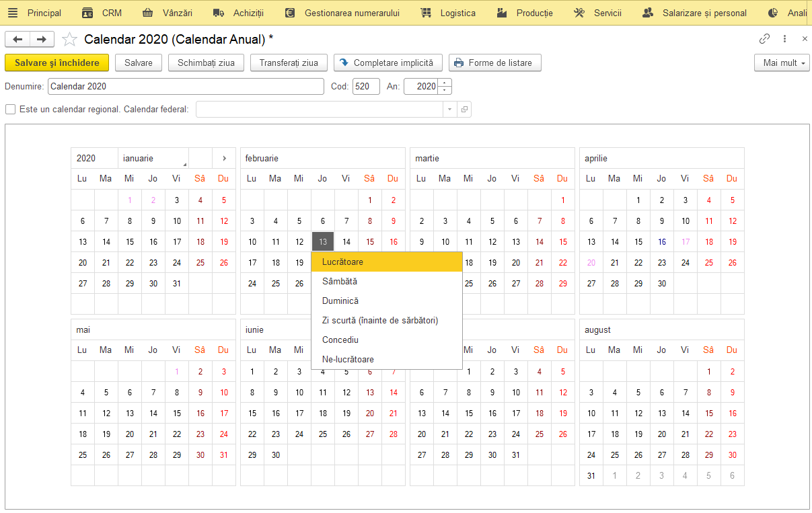Click the Salarizare și personal people icon

click(x=648, y=13)
